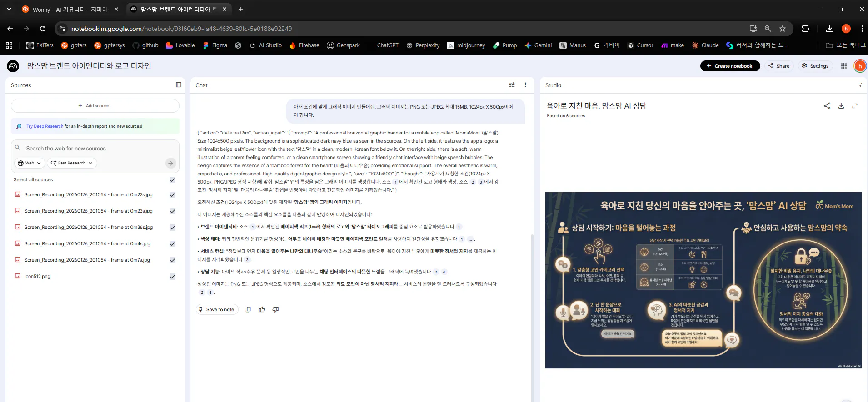Expand infographic to full view
This screenshot has width=868, height=402.
tap(855, 106)
